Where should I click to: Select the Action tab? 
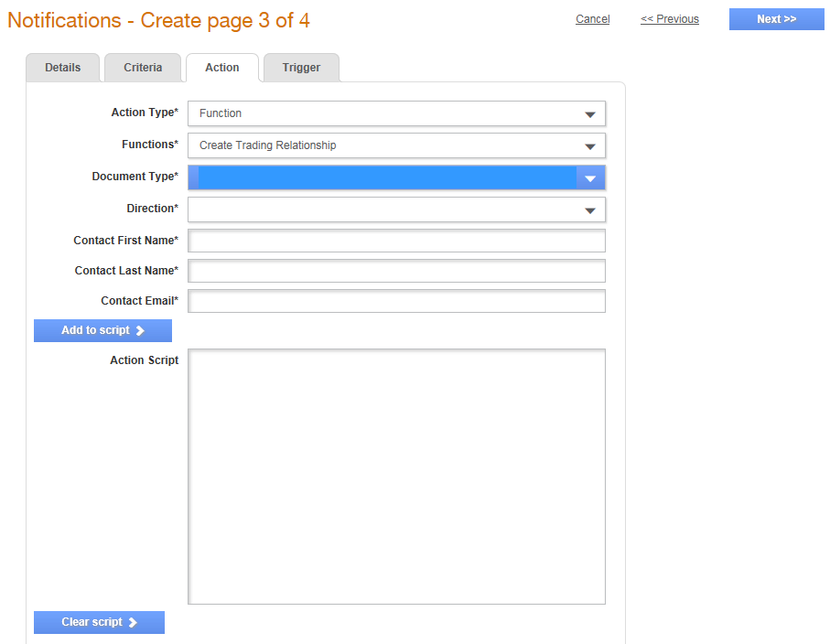(x=222, y=68)
